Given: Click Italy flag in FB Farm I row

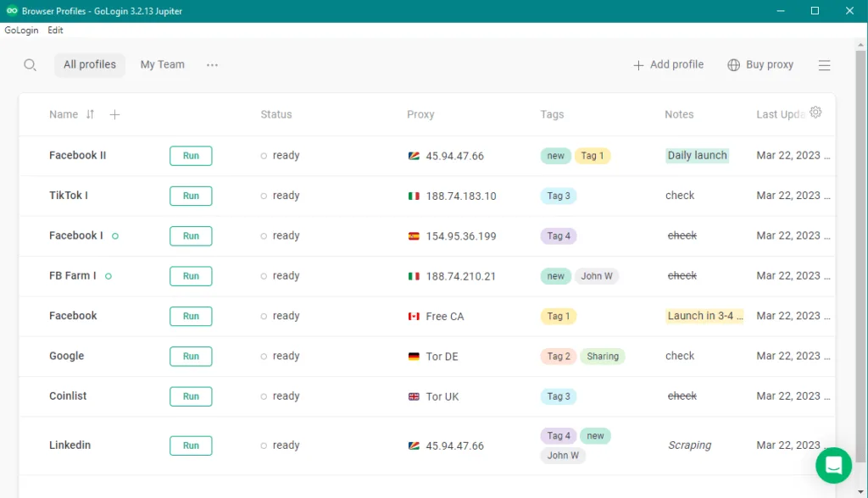Looking at the screenshot, I should click(414, 276).
